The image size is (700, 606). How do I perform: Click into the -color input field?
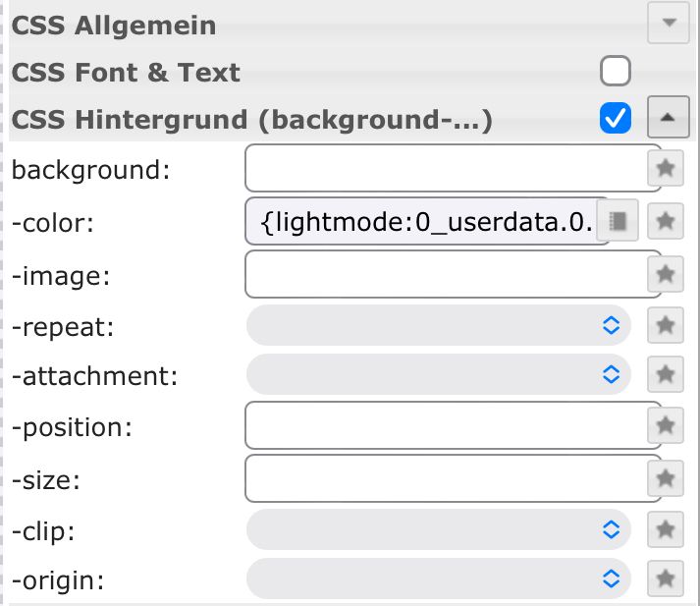427,221
